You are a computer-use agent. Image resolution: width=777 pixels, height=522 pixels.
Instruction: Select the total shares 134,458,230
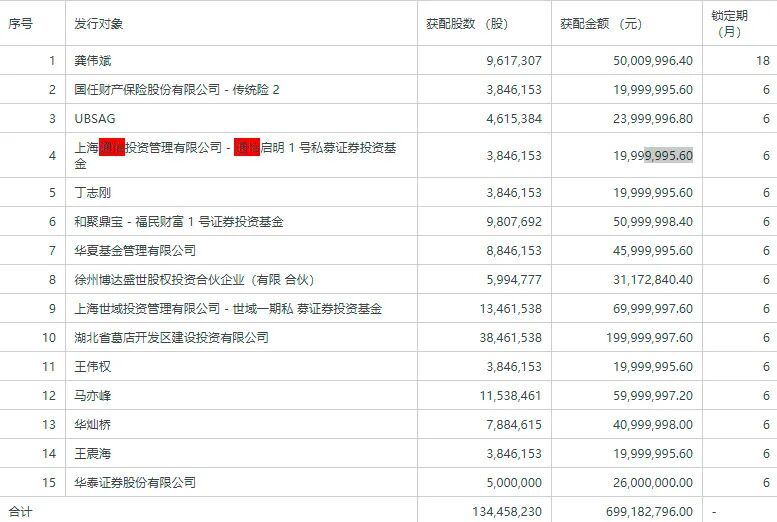(507, 512)
